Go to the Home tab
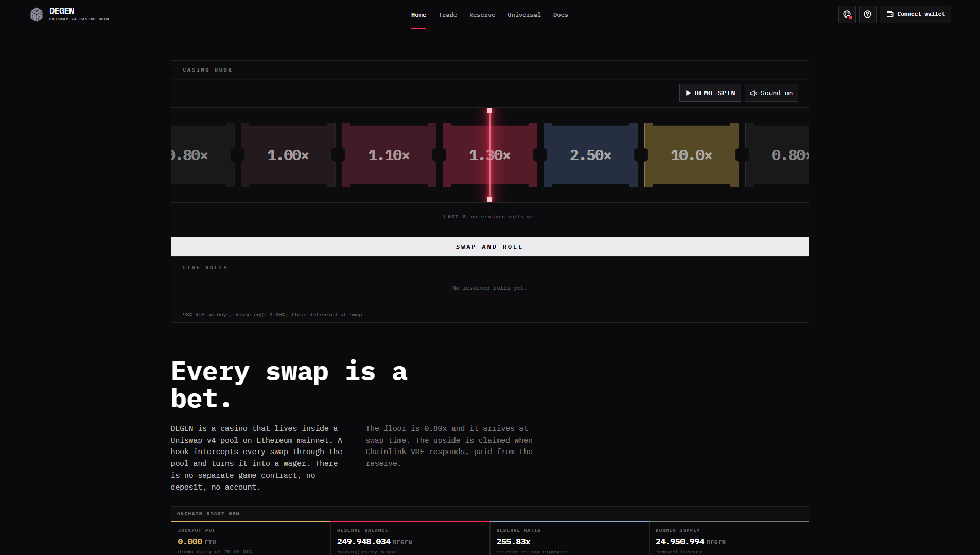 [418, 15]
